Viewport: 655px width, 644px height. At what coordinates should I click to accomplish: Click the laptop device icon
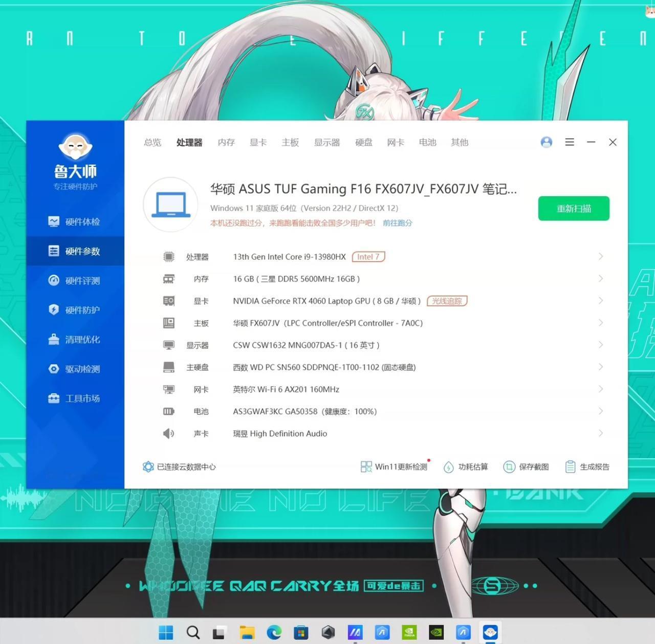(x=171, y=205)
